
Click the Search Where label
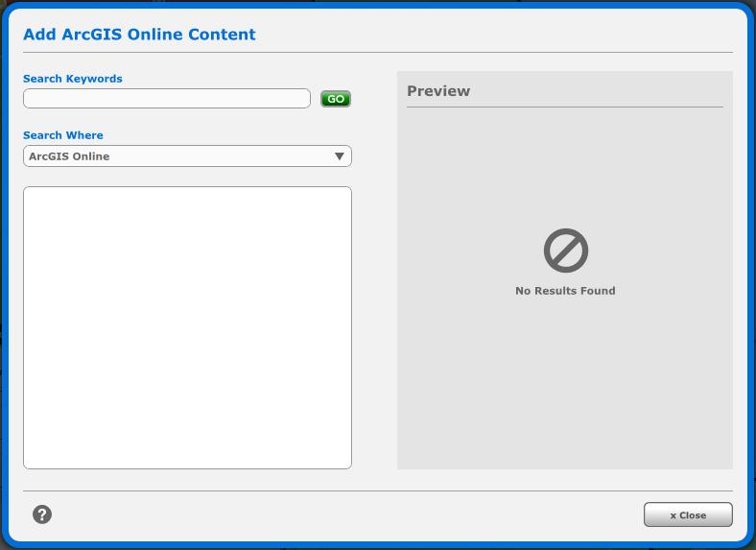63,135
